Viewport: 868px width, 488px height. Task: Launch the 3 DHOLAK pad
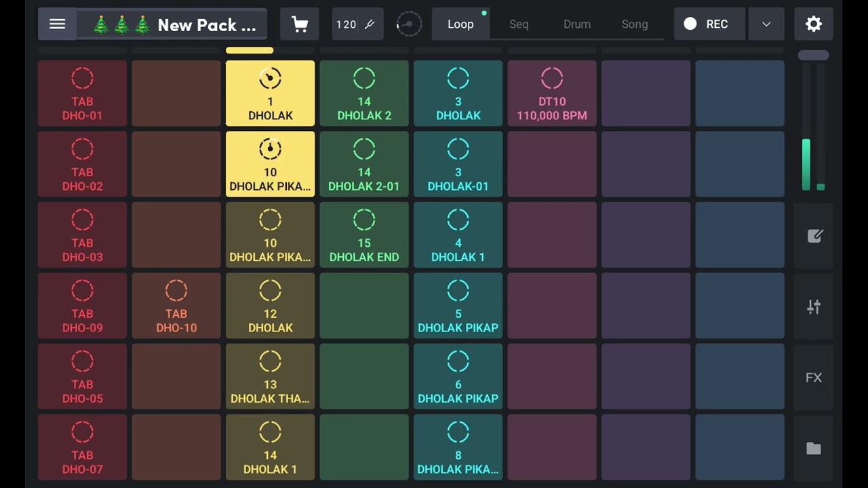pyautogui.click(x=458, y=94)
